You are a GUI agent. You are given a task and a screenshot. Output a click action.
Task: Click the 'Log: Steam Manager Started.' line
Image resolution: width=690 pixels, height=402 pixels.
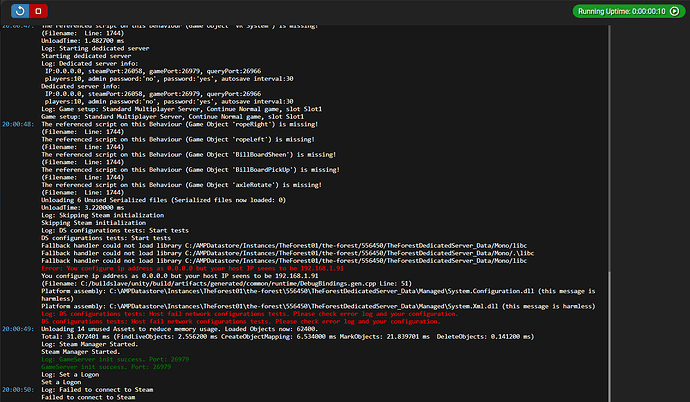(89, 344)
